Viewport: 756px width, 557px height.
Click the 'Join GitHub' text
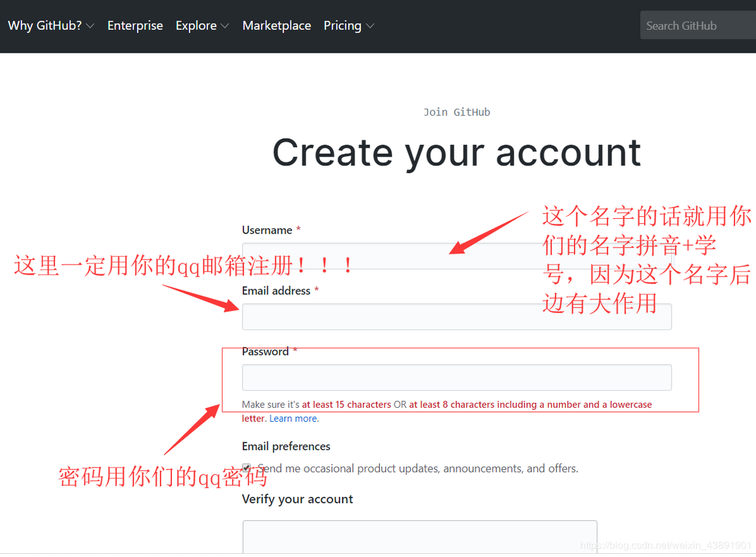[457, 112]
